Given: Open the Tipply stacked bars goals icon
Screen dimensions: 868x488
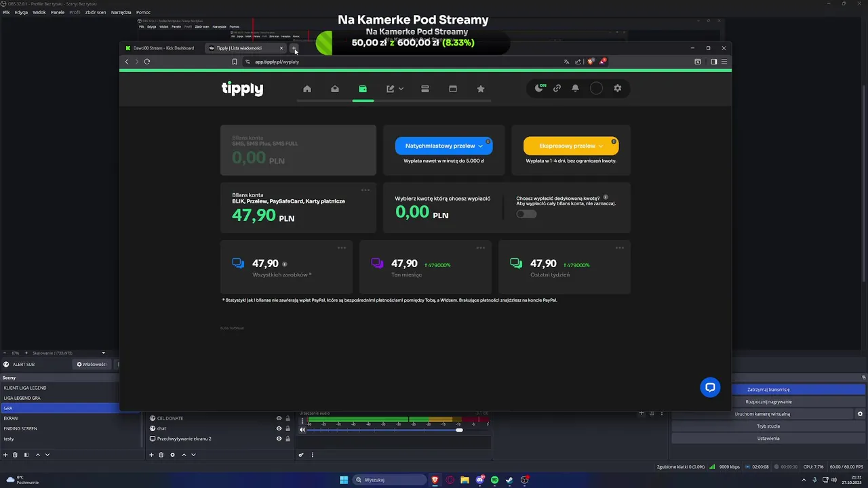Looking at the screenshot, I should point(425,89).
